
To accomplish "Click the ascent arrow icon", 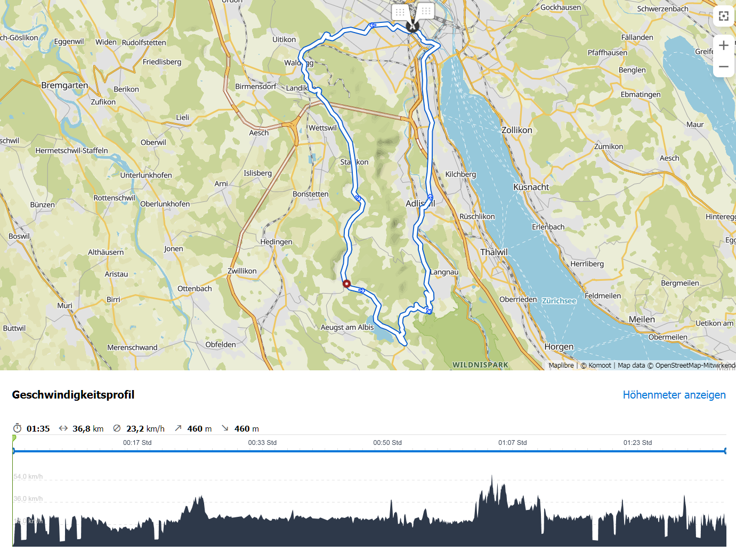I will click(178, 428).
